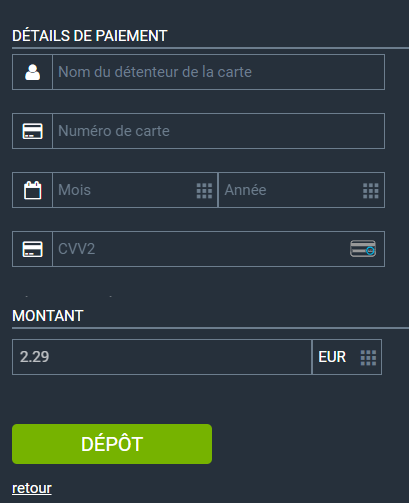Click the cardholder person icon
409x503 pixels.
coord(32,72)
